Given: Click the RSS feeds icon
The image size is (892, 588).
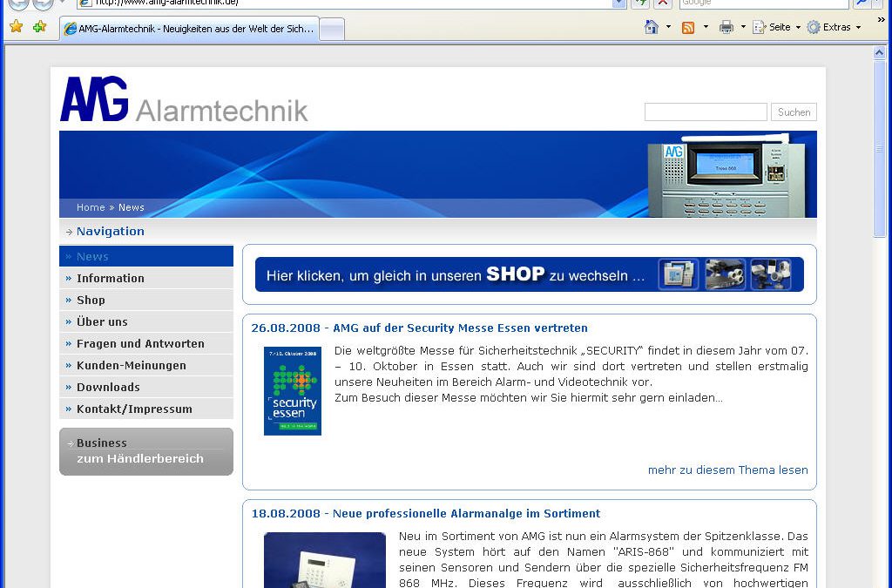Looking at the screenshot, I should pyautogui.click(x=688, y=27).
